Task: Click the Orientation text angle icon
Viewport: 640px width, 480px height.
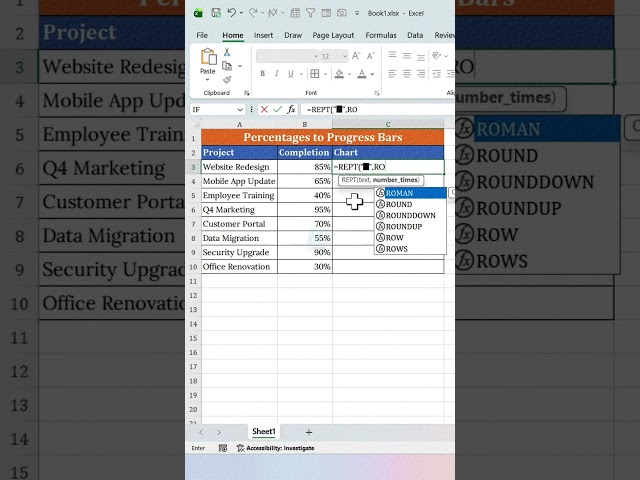Action: point(436,56)
